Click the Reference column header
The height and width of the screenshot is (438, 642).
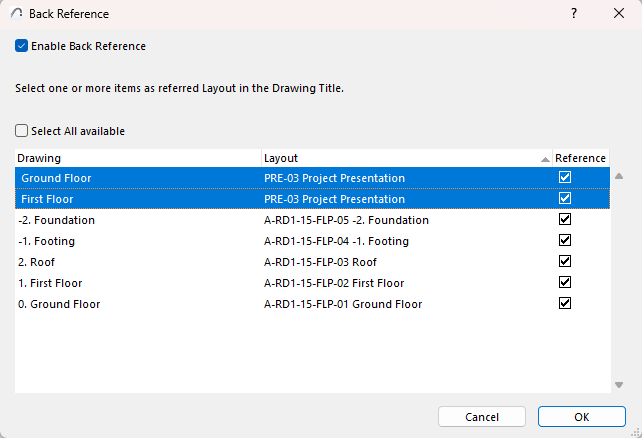[580, 158]
